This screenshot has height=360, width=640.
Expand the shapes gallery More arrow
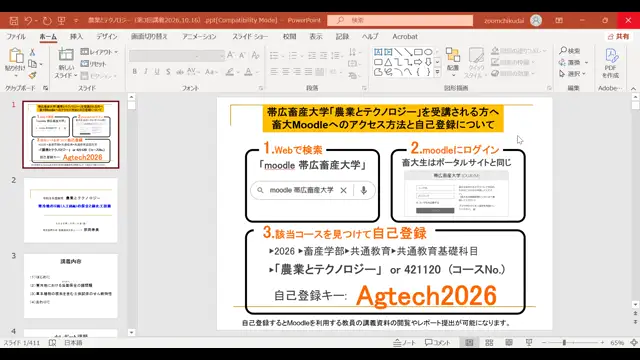(x=437, y=73)
